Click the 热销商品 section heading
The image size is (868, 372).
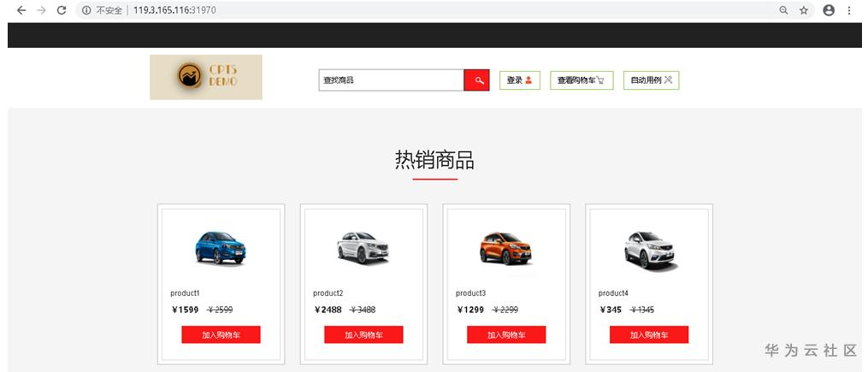click(x=434, y=160)
